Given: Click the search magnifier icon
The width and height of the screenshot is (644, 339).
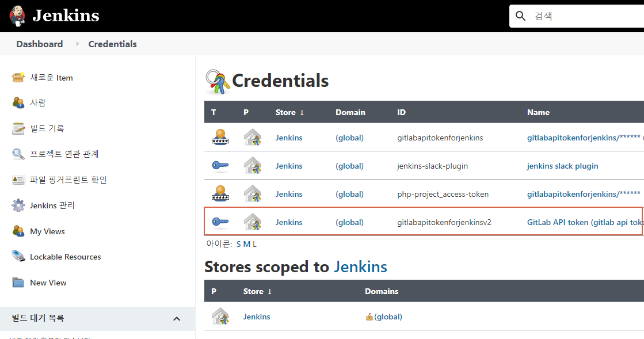Looking at the screenshot, I should click(x=520, y=16).
